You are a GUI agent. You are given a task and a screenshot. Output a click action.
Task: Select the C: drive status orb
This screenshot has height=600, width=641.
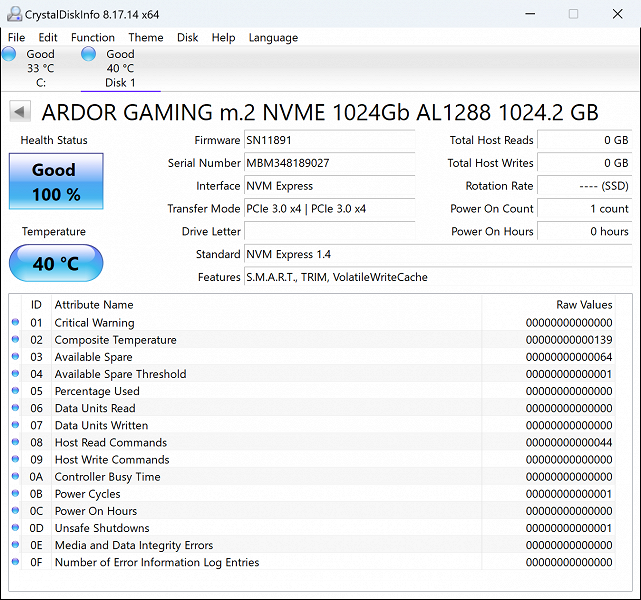(9, 54)
